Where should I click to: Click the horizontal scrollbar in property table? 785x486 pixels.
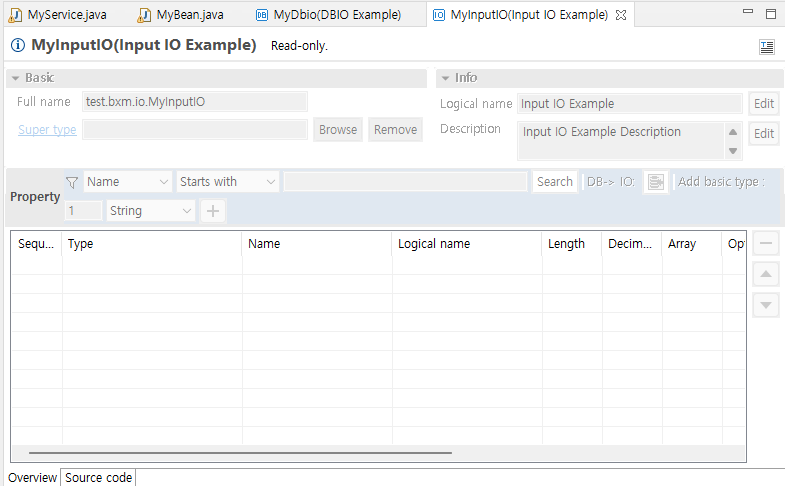pos(240,453)
